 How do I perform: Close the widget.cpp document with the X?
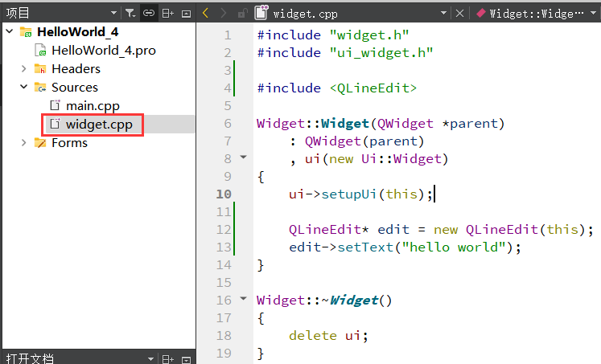(x=459, y=14)
